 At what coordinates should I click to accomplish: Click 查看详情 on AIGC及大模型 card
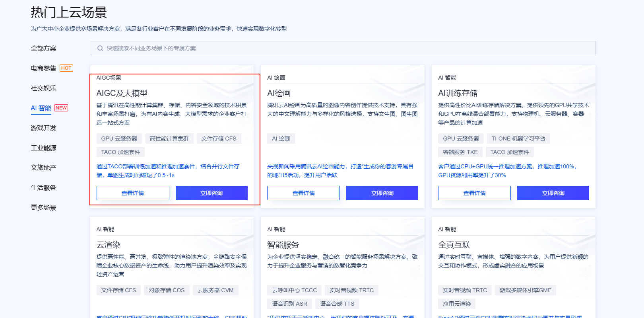pyautogui.click(x=133, y=193)
